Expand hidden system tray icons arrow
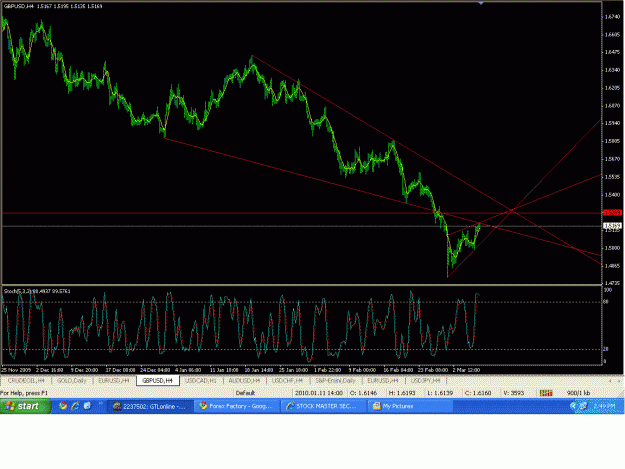 (573, 406)
